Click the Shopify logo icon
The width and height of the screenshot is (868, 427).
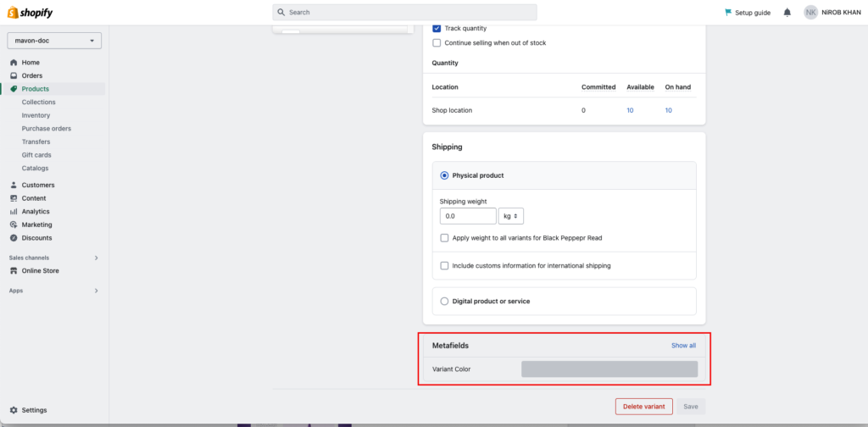(12, 12)
